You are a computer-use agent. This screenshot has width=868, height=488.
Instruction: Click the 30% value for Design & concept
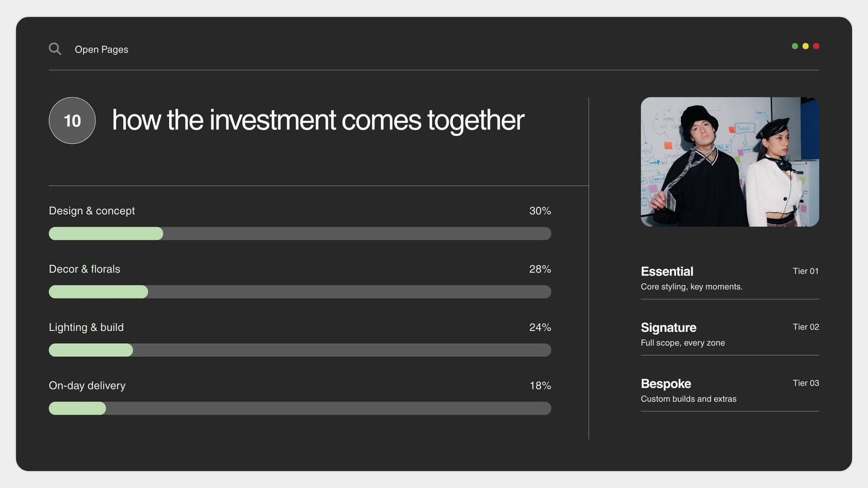click(540, 211)
